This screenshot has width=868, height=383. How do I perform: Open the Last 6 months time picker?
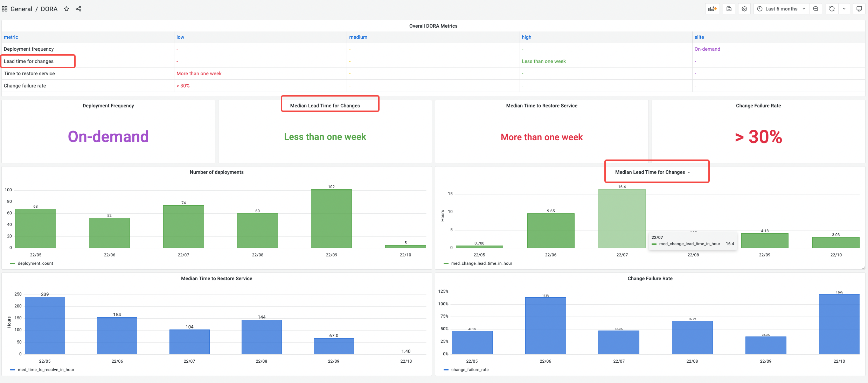[x=781, y=9]
